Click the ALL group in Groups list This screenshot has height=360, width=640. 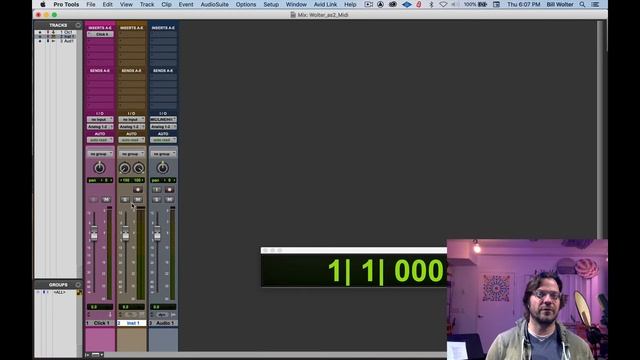pyautogui.click(x=60, y=292)
